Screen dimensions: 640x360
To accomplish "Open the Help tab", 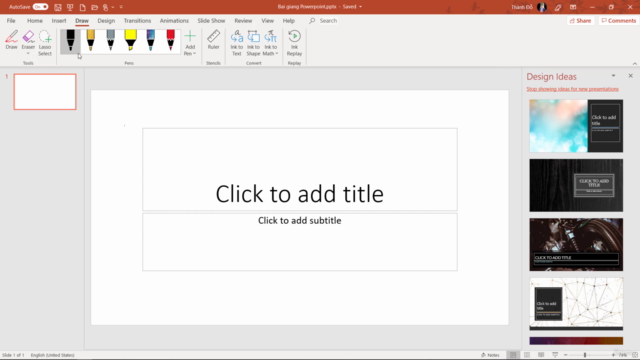I will [x=289, y=20].
